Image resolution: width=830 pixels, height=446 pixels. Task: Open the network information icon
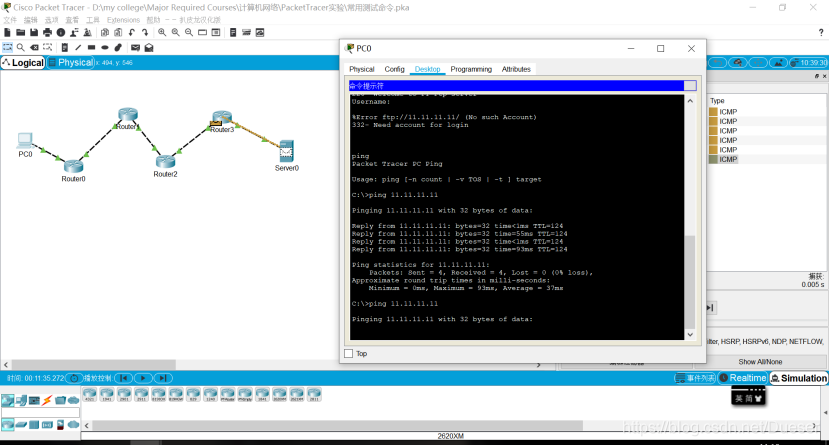click(x=61, y=33)
